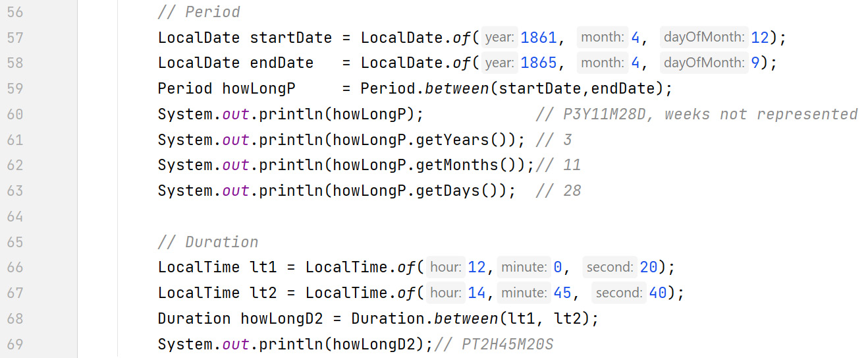Click the lt2 variable declaration on line 67
Image resolution: width=868 pixels, height=358 pixels.
tap(263, 293)
